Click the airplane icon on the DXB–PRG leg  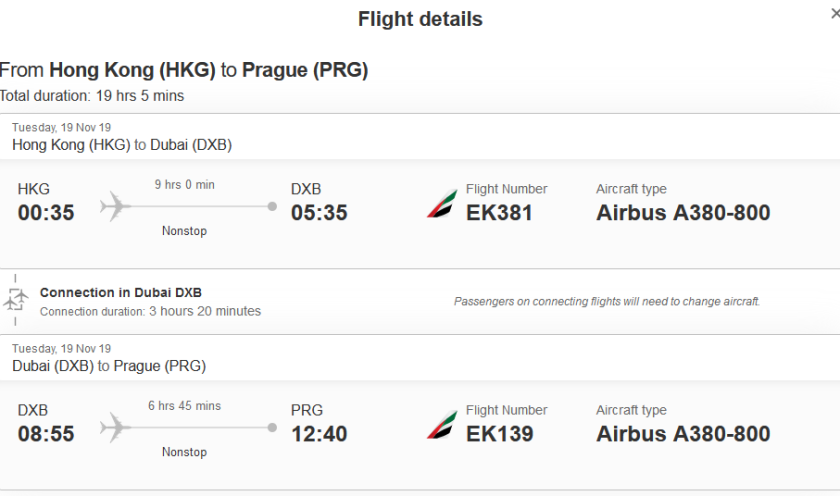[116, 428]
